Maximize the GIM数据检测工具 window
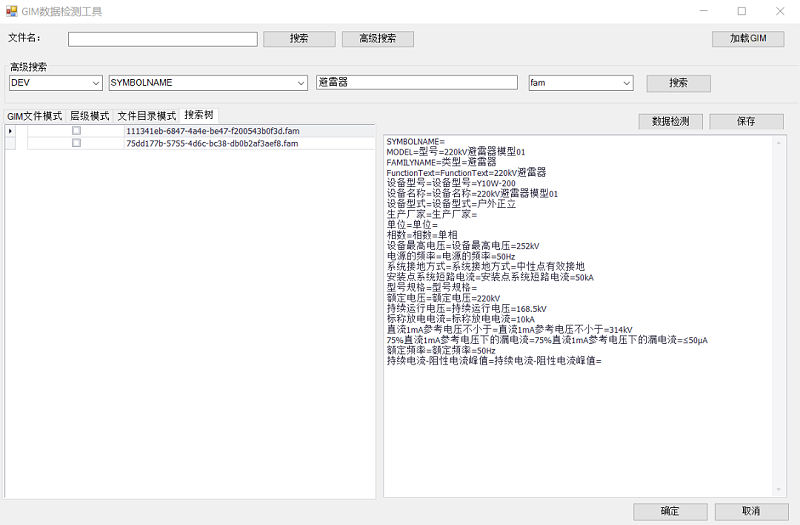This screenshot has width=800, height=525. coord(742,11)
